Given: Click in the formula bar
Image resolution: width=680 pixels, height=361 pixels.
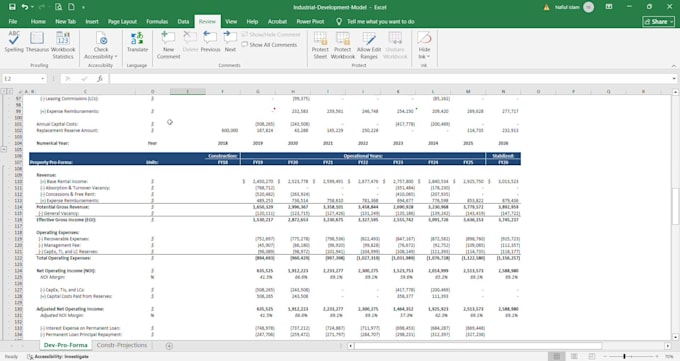Looking at the screenshot, I should coord(389,79).
